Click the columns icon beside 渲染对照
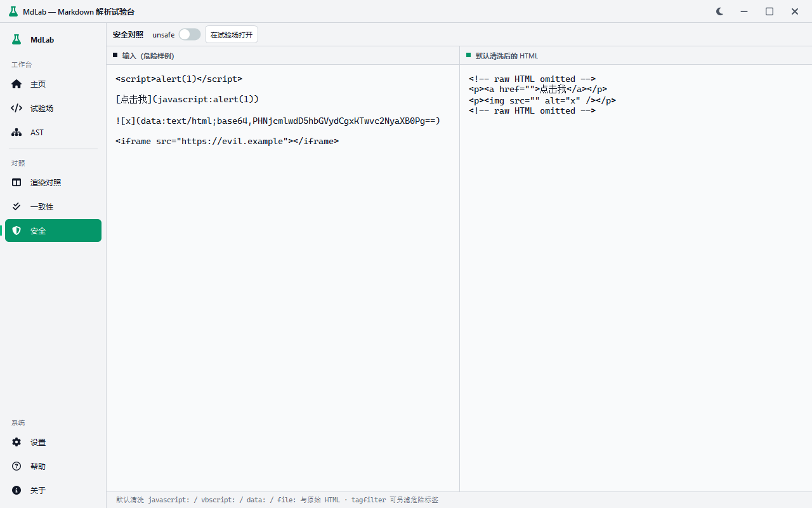Viewport: 812px width, 508px height. point(16,182)
